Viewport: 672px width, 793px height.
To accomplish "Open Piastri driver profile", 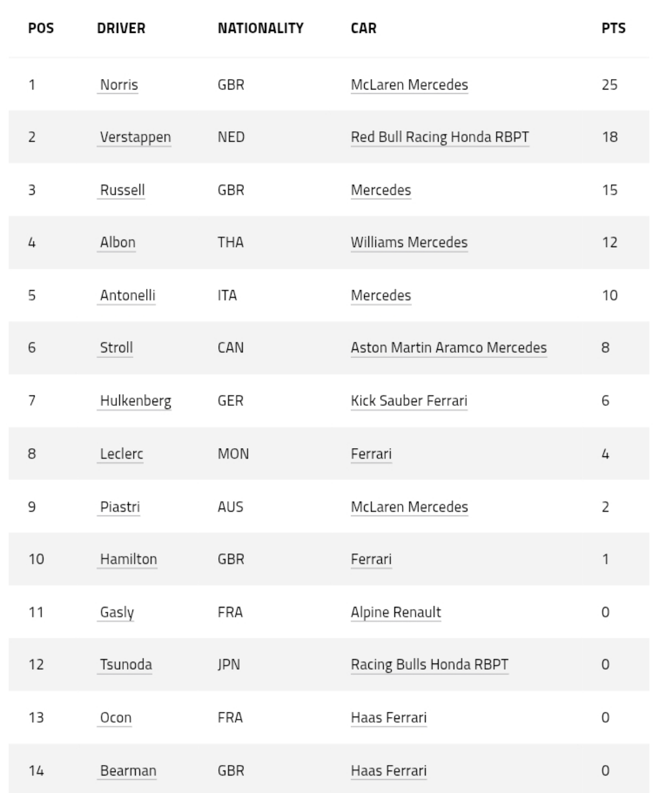I will 119,507.
